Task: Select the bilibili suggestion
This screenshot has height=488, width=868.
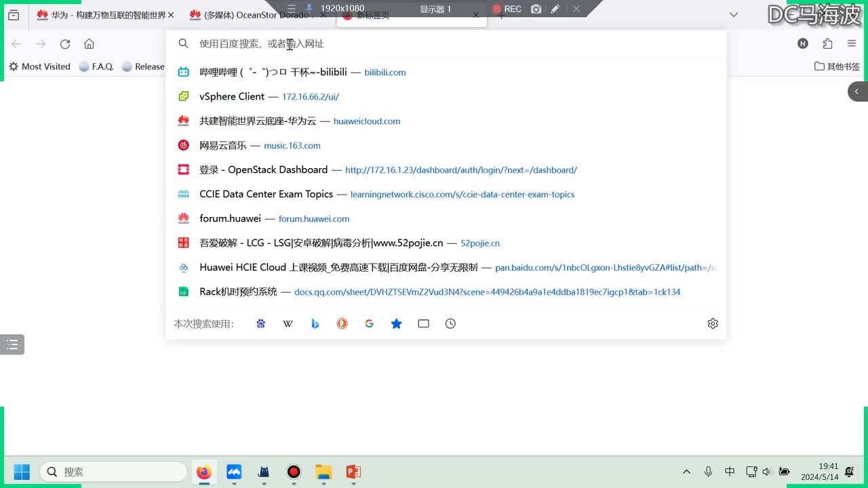Action: coord(446,72)
